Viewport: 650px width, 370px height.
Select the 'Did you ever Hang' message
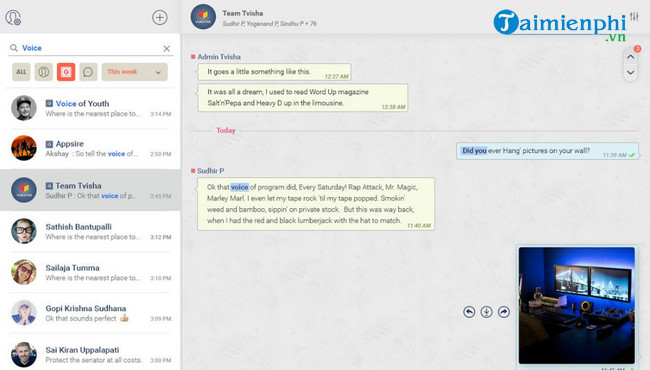pos(547,151)
